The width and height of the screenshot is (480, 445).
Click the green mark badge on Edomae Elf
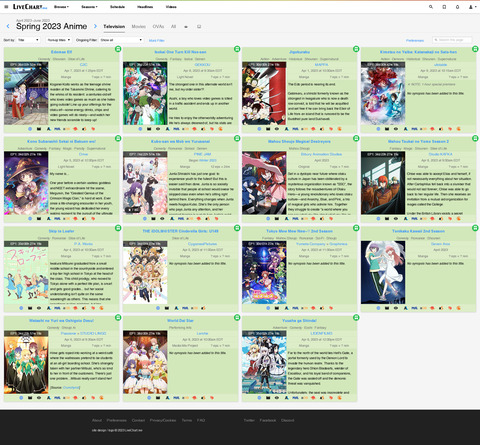click(x=118, y=49)
